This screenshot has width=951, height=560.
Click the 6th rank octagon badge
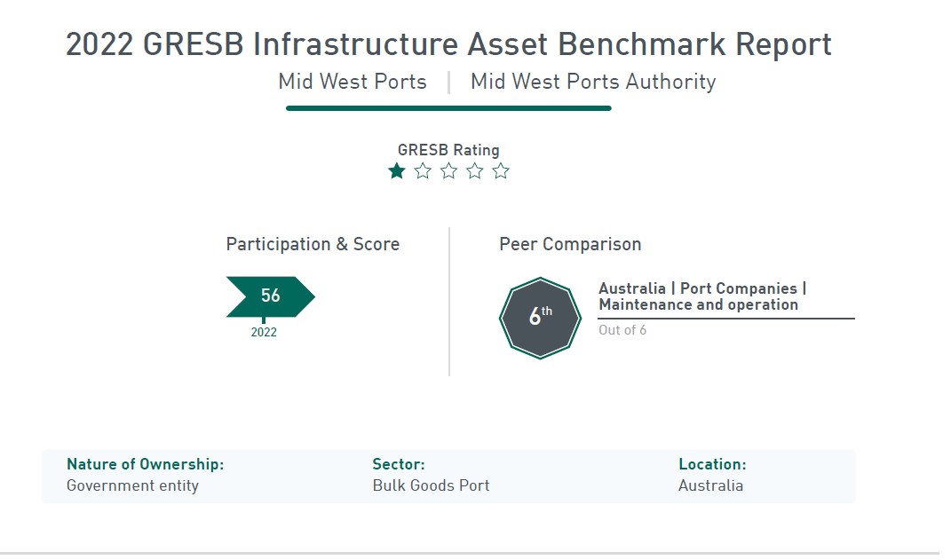coord(540,318)
